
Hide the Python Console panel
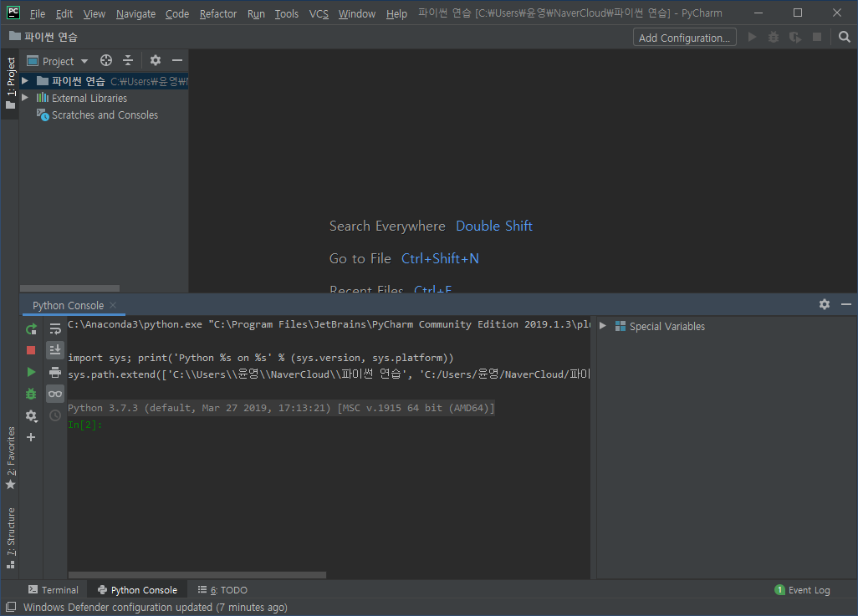(x=846, y=304)
